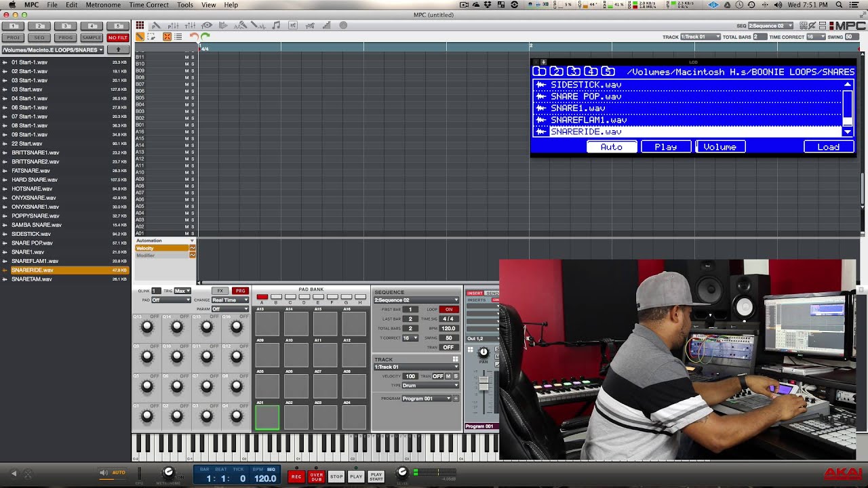Toggle the PRG button

click(x=240, y=291)
